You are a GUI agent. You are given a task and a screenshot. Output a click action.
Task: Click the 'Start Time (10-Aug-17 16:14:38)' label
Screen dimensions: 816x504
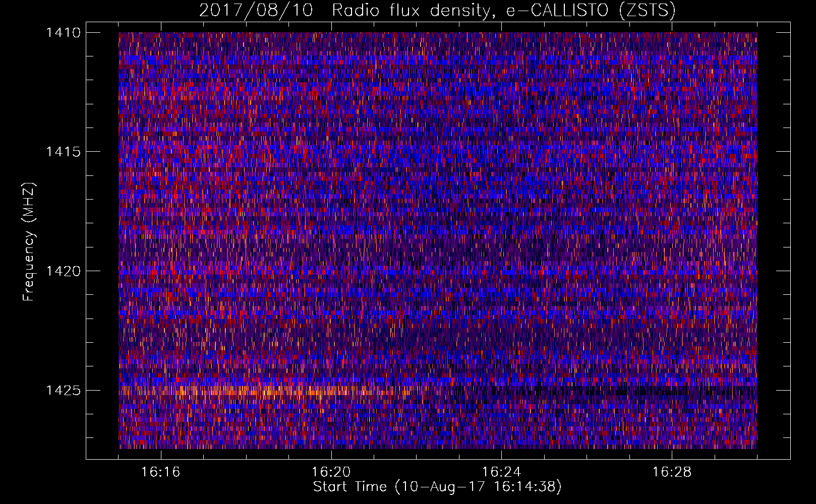[x=437, y=487]
